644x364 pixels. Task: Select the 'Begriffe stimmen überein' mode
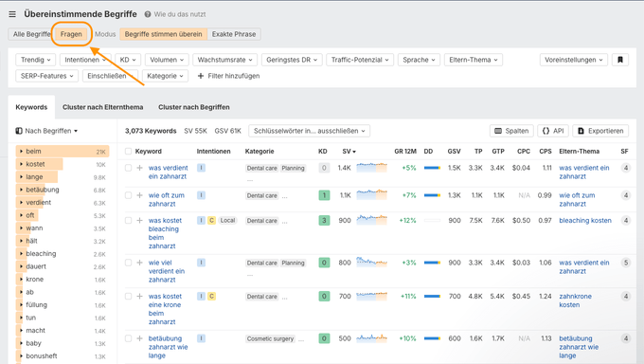pyautogui.click(x=164, y=34)
